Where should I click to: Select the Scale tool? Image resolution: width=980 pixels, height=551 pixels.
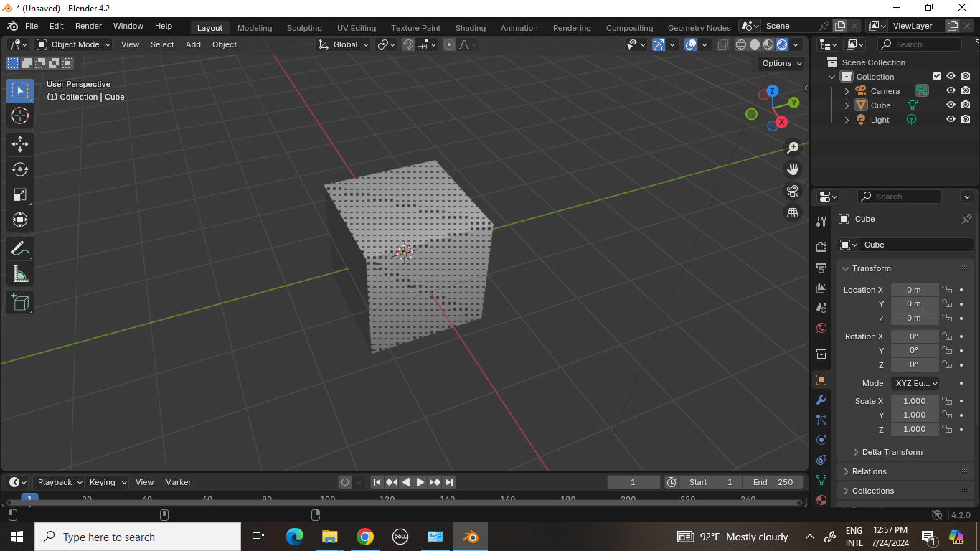(20, 194)
